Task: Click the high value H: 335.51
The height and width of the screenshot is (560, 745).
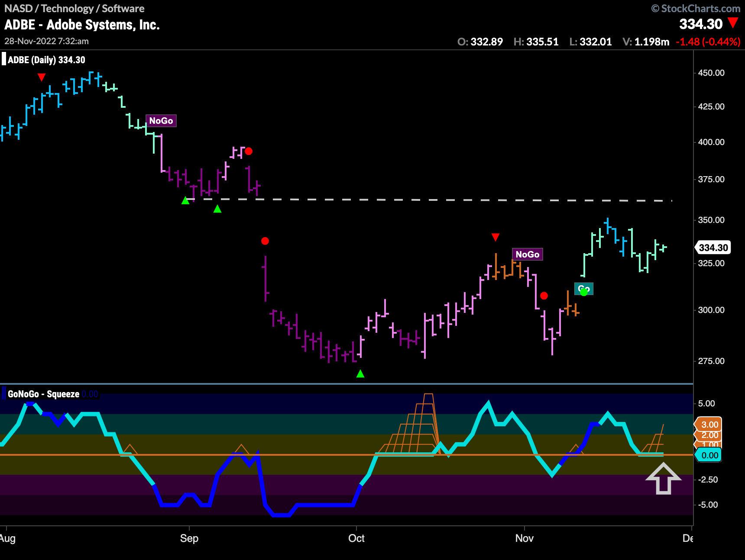Action: tap(536, 42)
